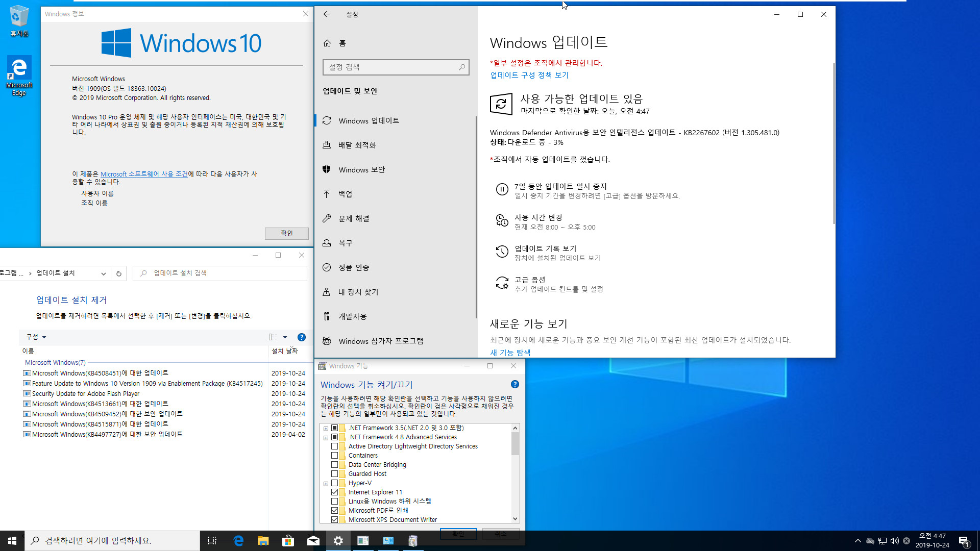Click Settings window vertical scrollbar
Screen dimensions: 980x551
tap(834, 143)
